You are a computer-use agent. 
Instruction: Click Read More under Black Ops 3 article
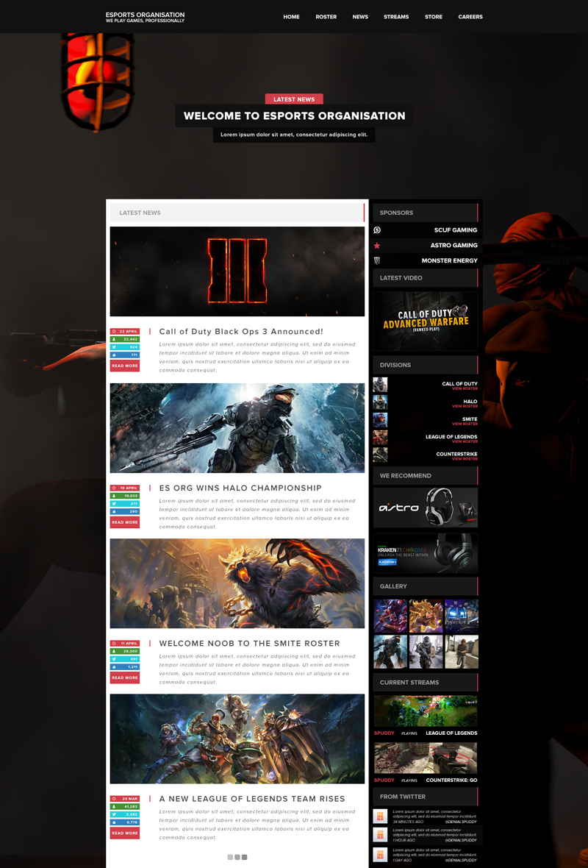pos(124,366)
